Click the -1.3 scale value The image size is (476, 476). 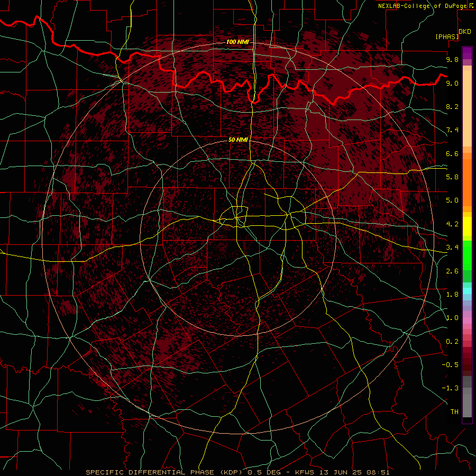pyautogui.click(x=450, y=388)
